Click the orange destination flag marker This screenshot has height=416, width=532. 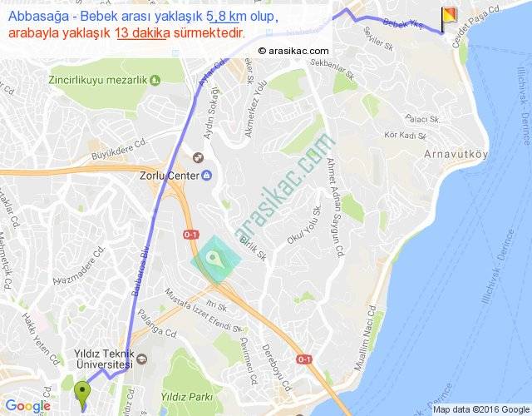449,20
